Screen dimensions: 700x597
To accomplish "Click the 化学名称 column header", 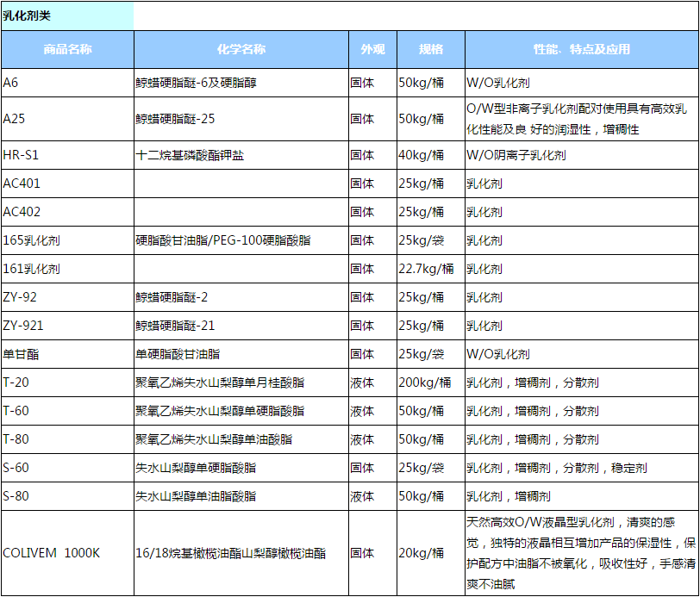I will (x=241, y=49).
